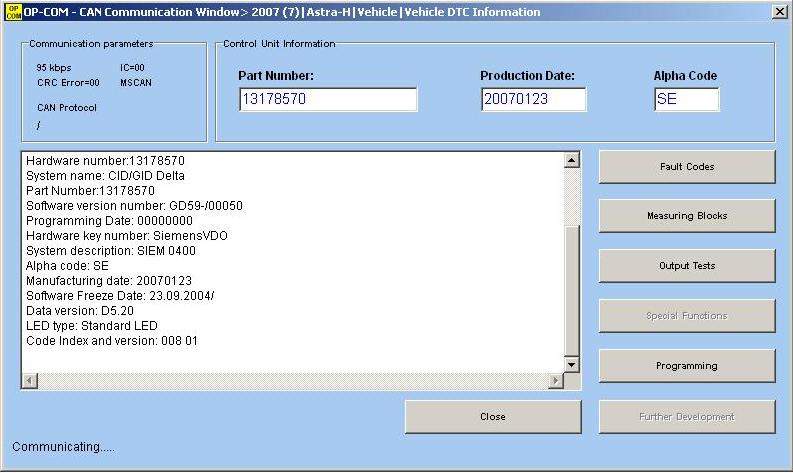Click the 'Communicating.....' status text
This screenshot has height=473, width=793.
(63, 447)
